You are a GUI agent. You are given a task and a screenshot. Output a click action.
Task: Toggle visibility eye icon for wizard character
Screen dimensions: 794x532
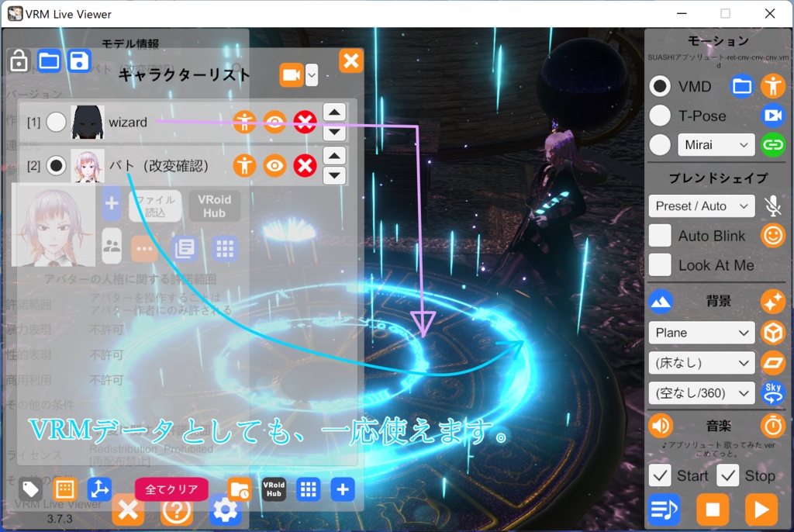tap(274, 122)
